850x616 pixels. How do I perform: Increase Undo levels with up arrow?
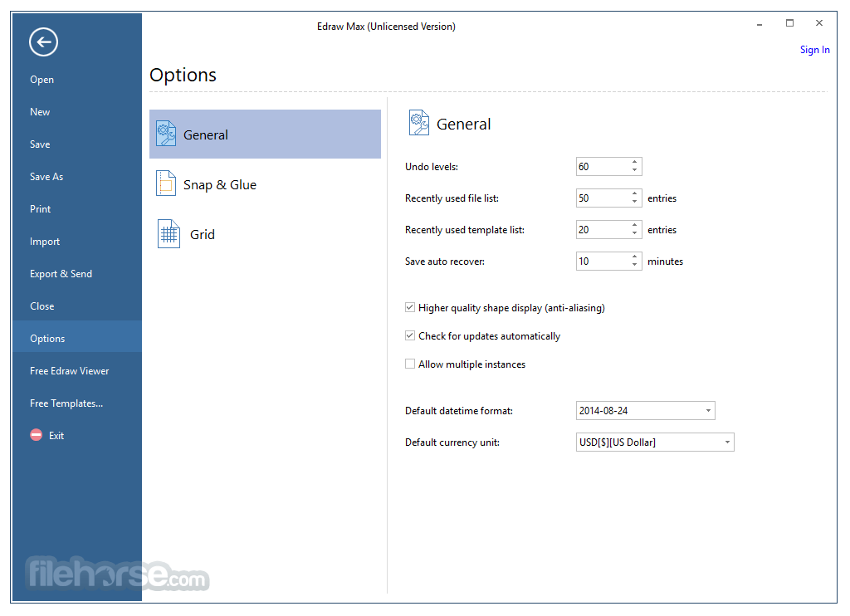[634, 162]
